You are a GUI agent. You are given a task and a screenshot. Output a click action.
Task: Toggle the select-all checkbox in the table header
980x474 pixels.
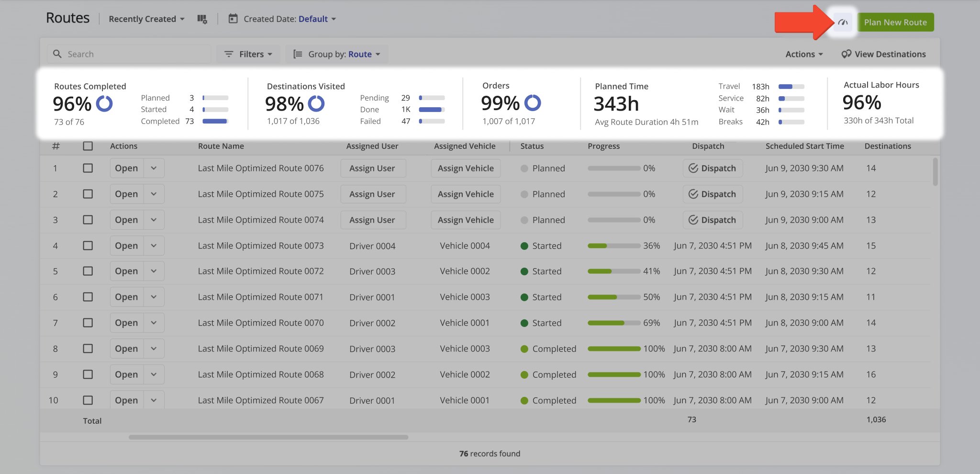pyautogui.click(x=88, y=146)
